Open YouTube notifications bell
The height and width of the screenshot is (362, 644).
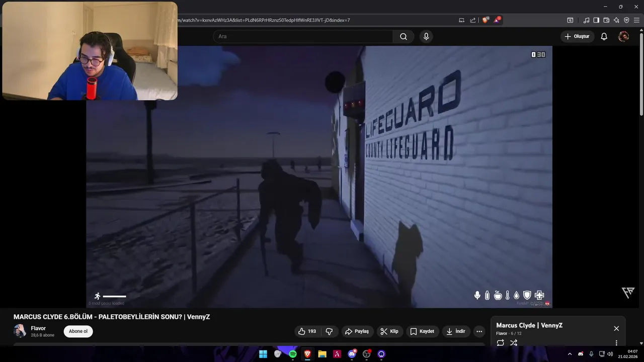click(x=604, y=37)
